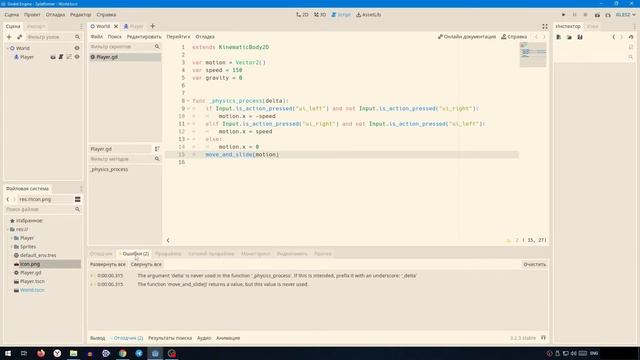Open the script attached to the Player node

(x=61, y=57)
